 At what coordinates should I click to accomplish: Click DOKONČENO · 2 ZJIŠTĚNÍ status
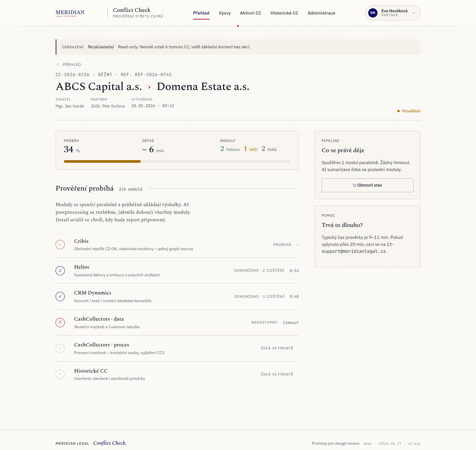(259, 270)
